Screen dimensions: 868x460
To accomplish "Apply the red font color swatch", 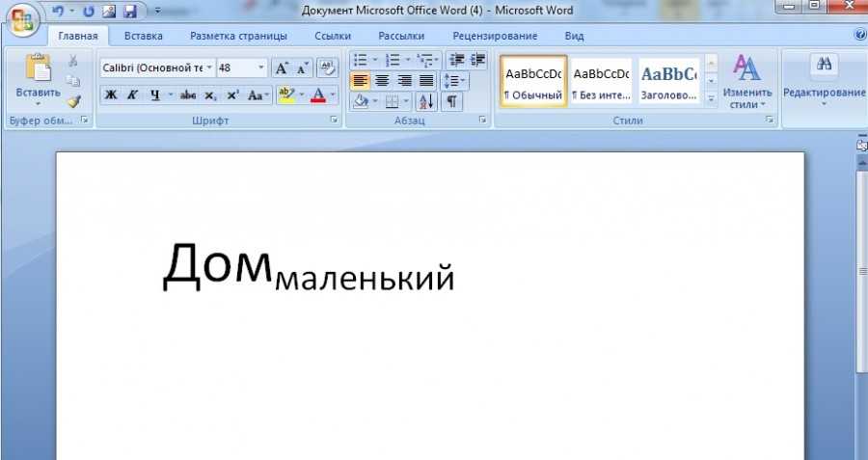I will point(316,95).
